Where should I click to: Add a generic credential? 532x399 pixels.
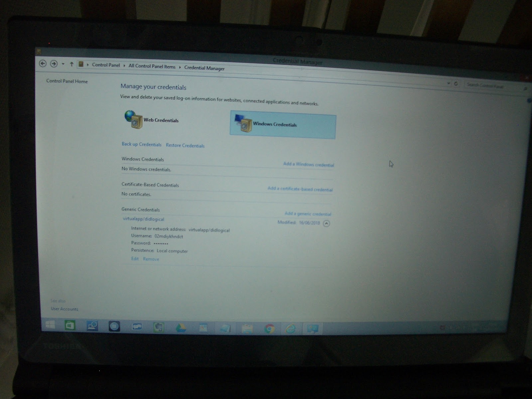click(x=308, y=213)
